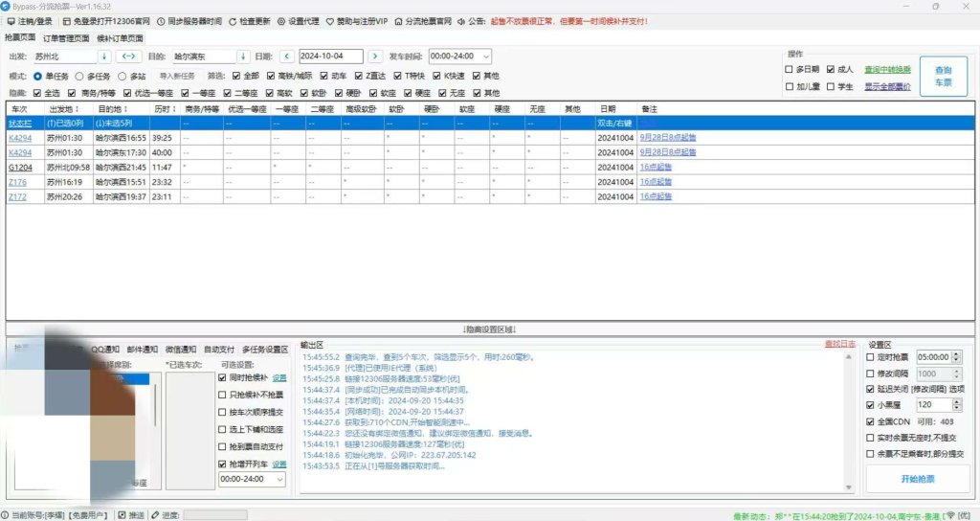Click the clock icon beside 同步服务器时间
The width and height of the screenshot is (980, 521).
[161, 21]
